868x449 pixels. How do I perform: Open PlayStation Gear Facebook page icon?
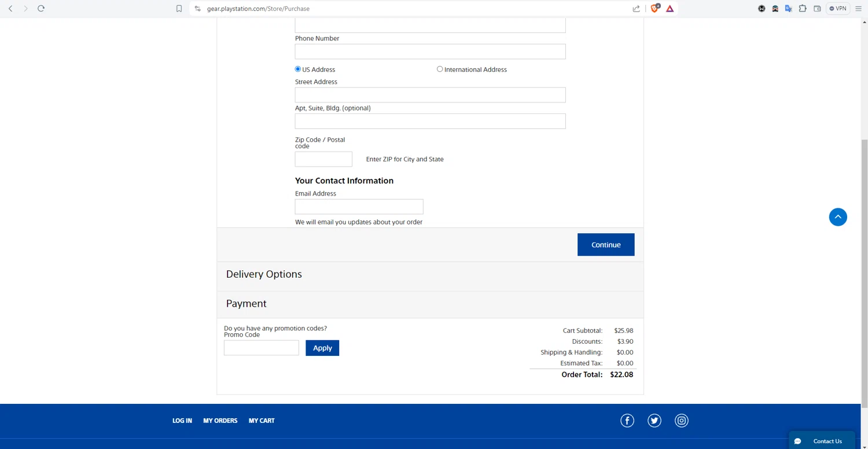627,421
